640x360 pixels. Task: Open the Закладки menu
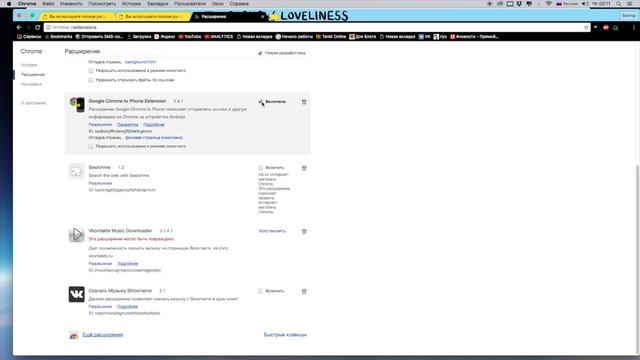(x=158, y=4)
